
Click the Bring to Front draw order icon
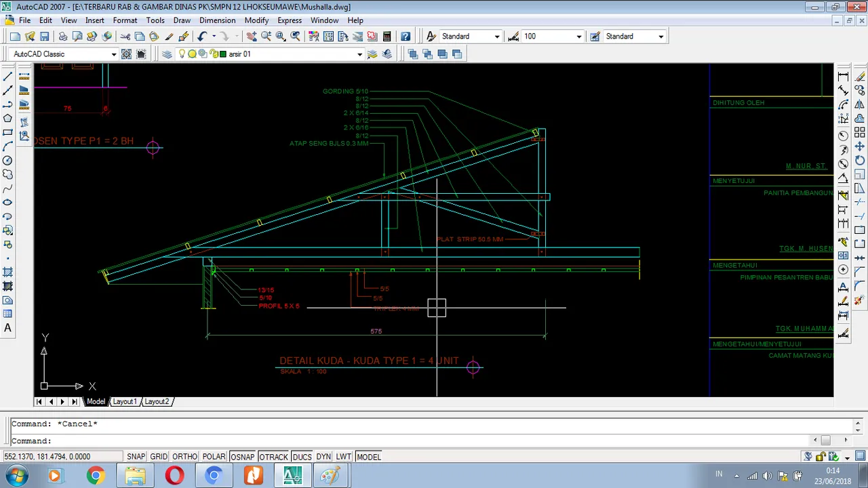pos(413,54)
